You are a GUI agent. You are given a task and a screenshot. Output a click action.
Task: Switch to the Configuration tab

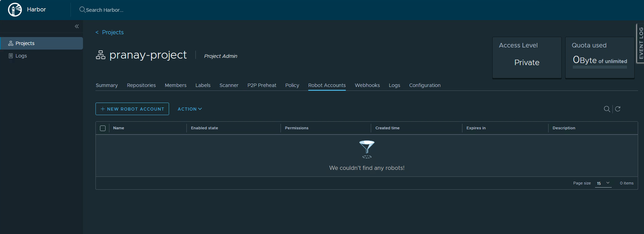point(425,85)
